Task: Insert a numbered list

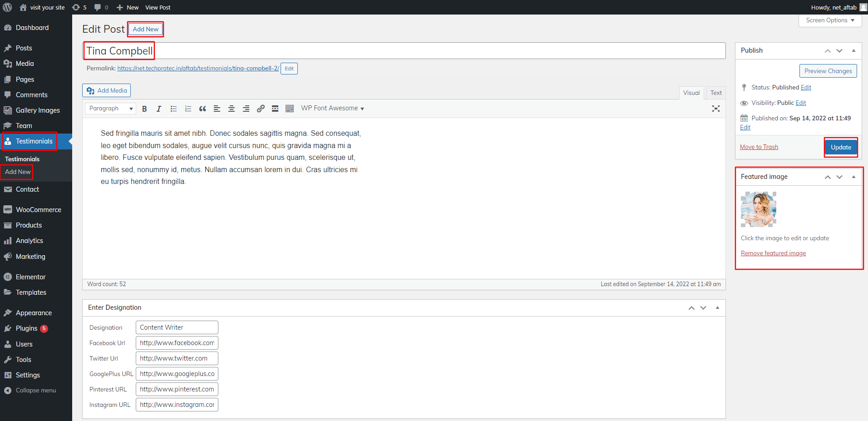Action: 188,109
